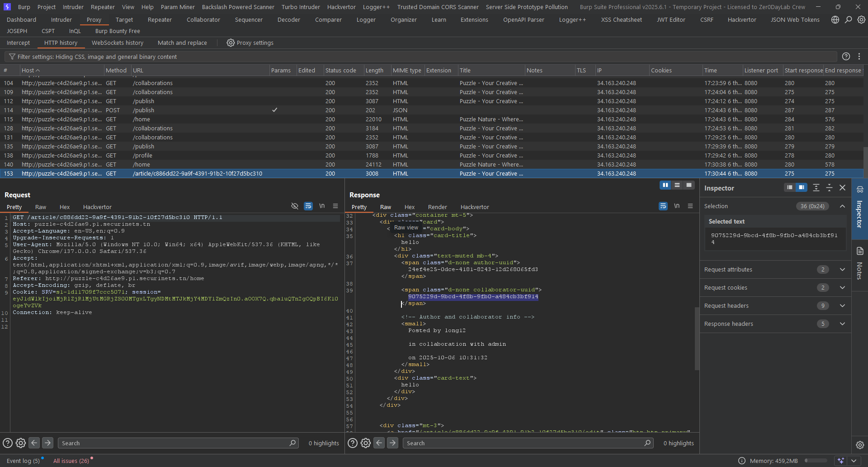Open Match and replace sub-tab
Viewport: 868px width, 467px height.
(x=182, y=43)
